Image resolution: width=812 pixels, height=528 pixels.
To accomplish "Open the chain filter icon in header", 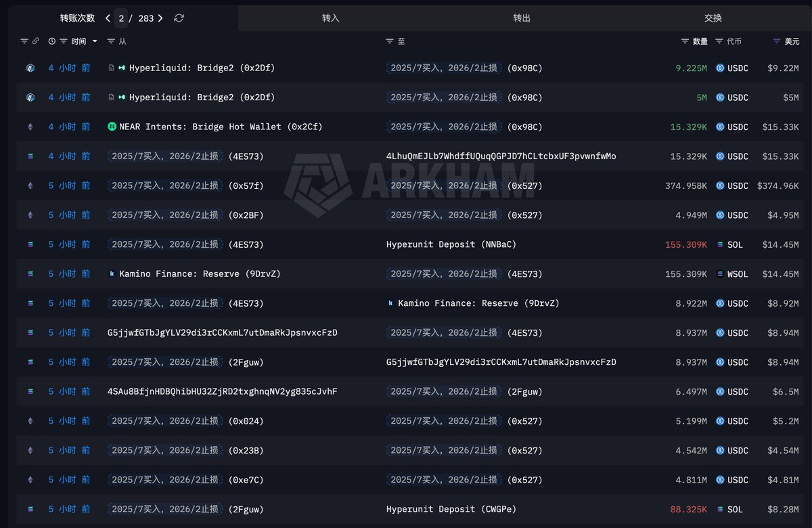I will click(x=24, y=41).
